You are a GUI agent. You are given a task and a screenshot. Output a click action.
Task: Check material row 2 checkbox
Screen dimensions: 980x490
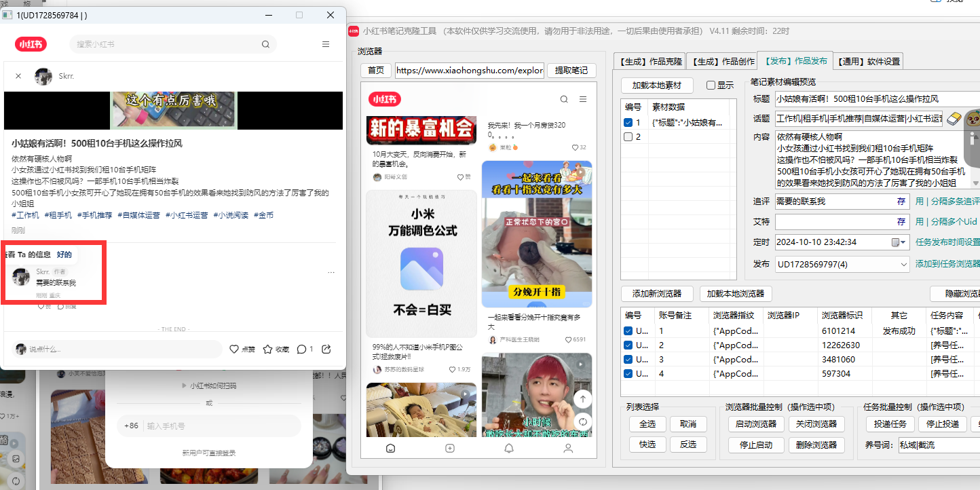[x=627, y=134]
